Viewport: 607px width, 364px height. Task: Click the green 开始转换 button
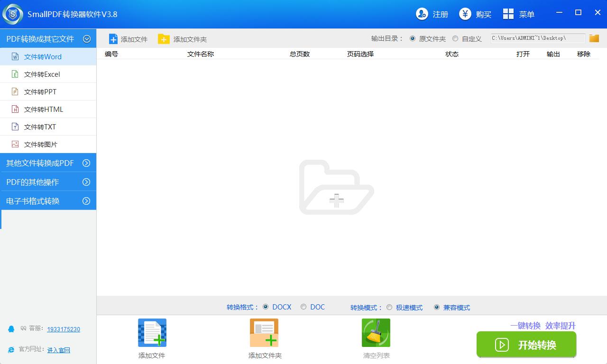point(526,345)
